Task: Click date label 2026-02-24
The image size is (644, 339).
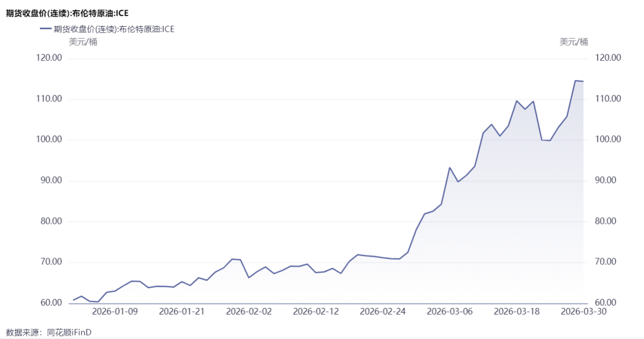Action: tap(382, 312)
